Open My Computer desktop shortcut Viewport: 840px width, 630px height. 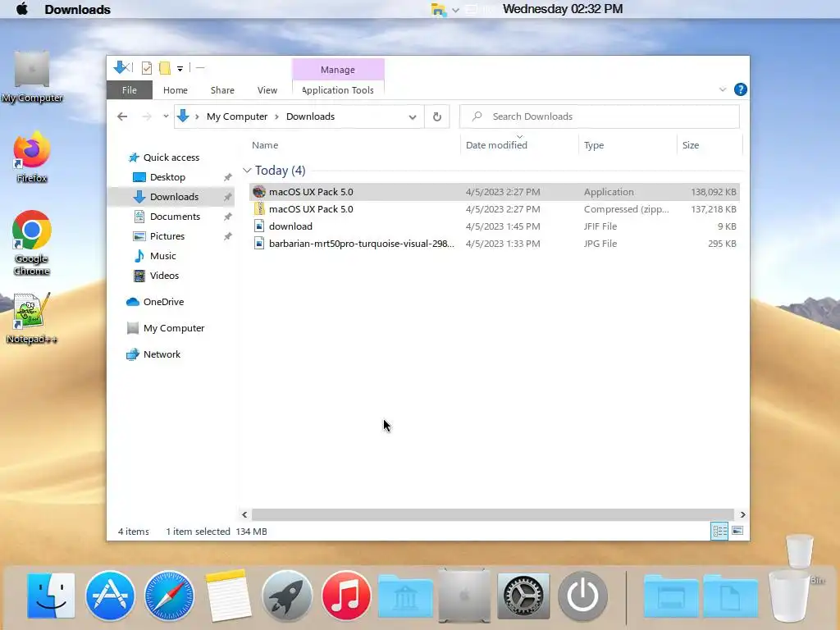[32, 77]
